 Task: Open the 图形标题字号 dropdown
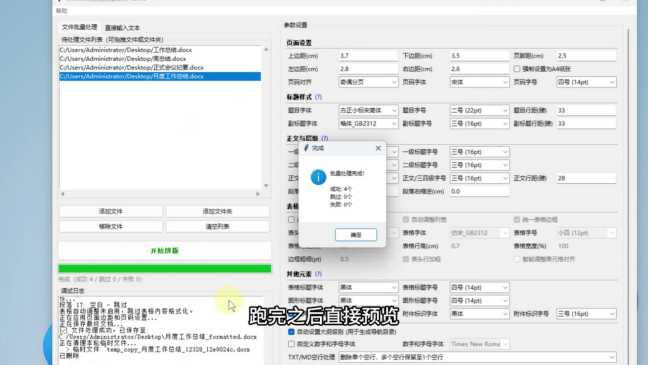pos(479,301)
